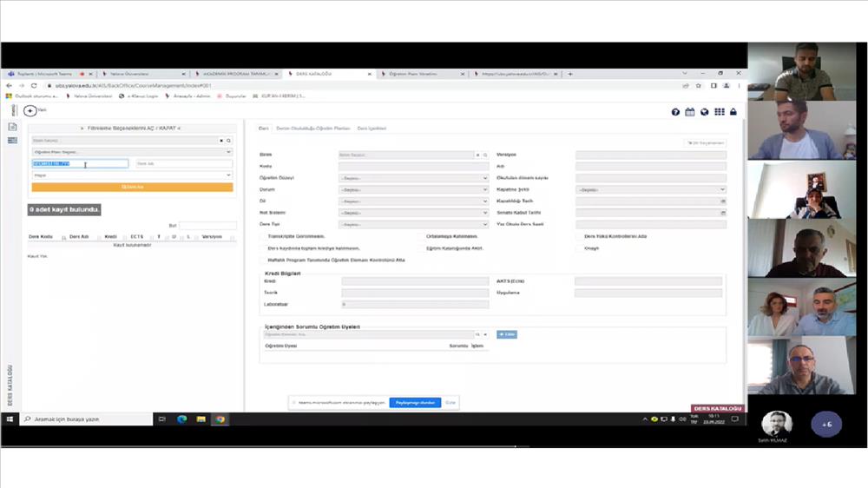Open Not Sistemi dropdown
Viewport: 868px width, 488px height.
(x=413, y=214)
